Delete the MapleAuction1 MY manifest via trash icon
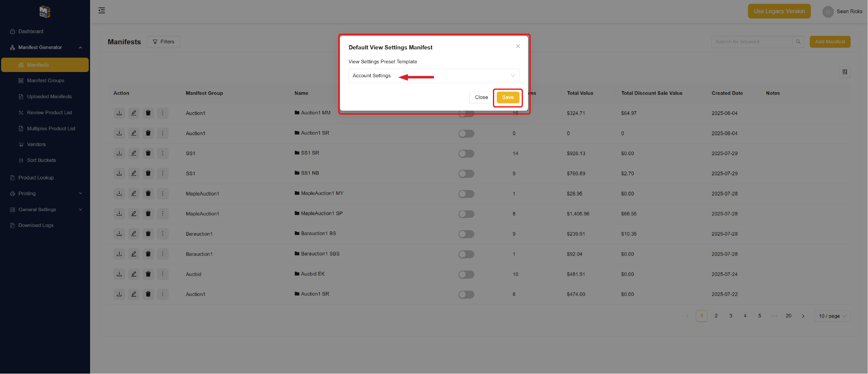This screenshot has height=374, width=868. (148, 193)
